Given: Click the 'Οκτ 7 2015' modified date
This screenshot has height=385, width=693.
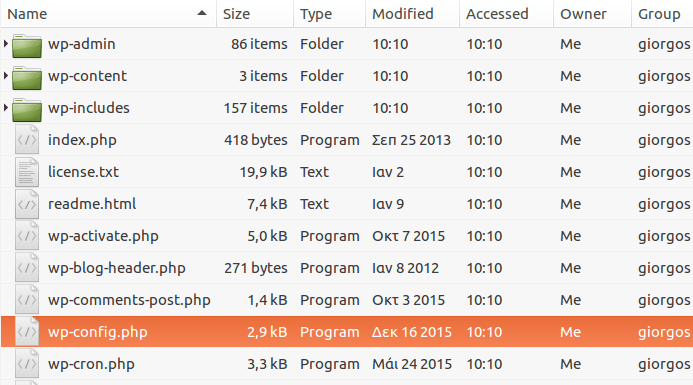Looking at the screenshot, I should [x=408, y=236].
